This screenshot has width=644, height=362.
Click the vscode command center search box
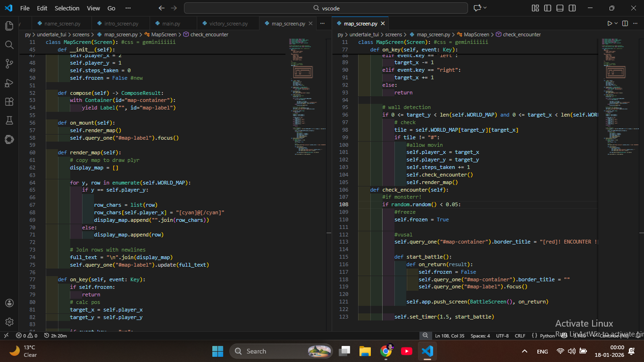coord(326,8)
